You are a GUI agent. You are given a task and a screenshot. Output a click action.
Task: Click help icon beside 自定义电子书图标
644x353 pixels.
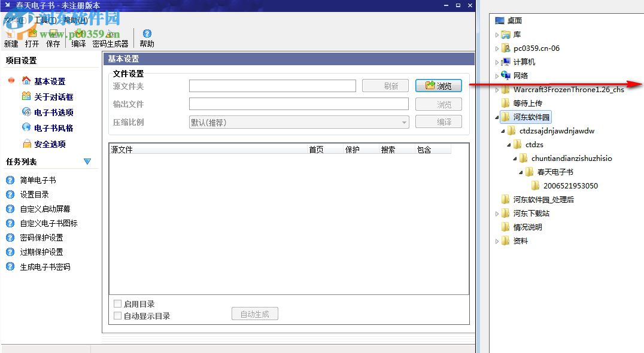[x=10, y=223]
